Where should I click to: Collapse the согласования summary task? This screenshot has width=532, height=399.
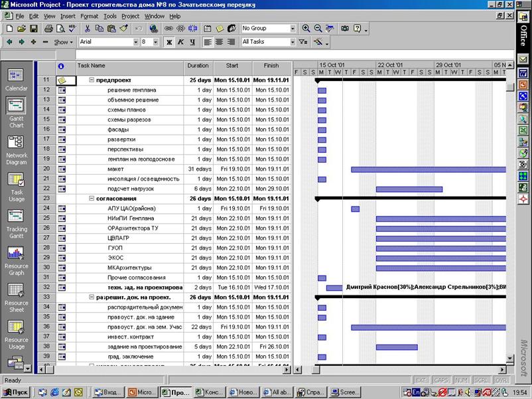pyautogui.click(x=92, y=199)
